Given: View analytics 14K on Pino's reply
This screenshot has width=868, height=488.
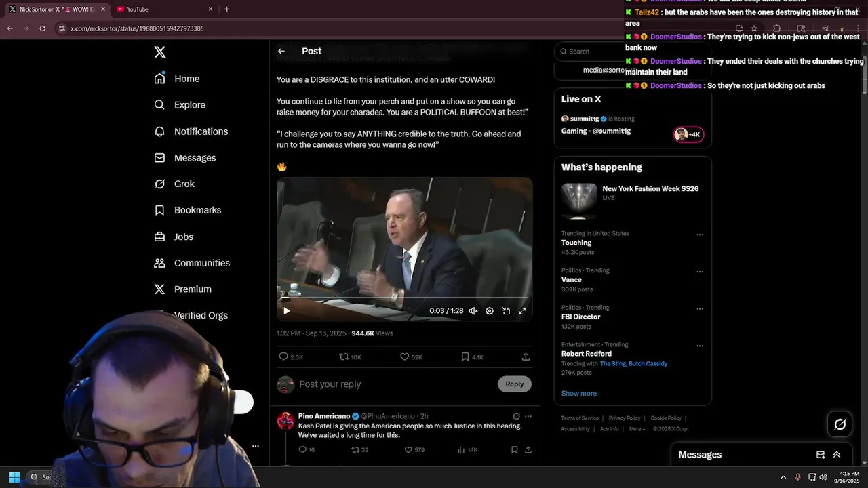Looking at the screenshot, I should pyautogui.click(x=468, y=449).
